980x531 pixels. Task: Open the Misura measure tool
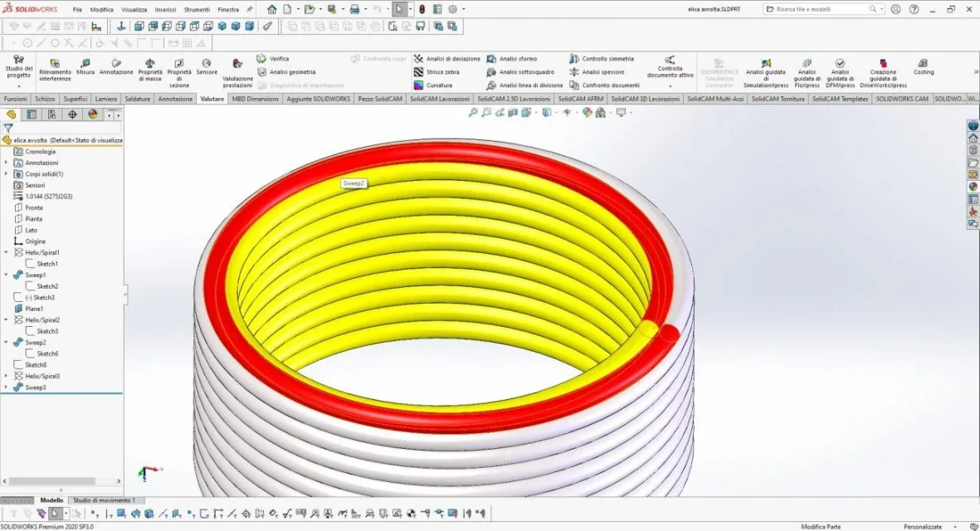[x=85, y=67]
